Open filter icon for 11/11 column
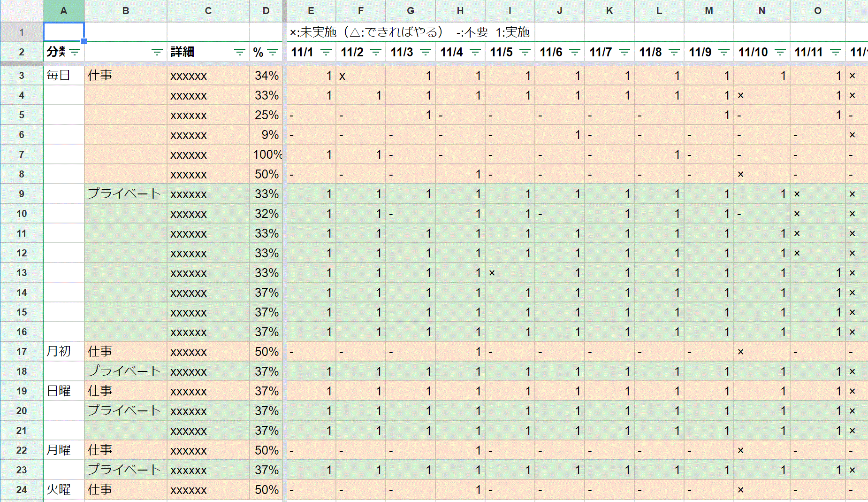 tap(836, 52)
